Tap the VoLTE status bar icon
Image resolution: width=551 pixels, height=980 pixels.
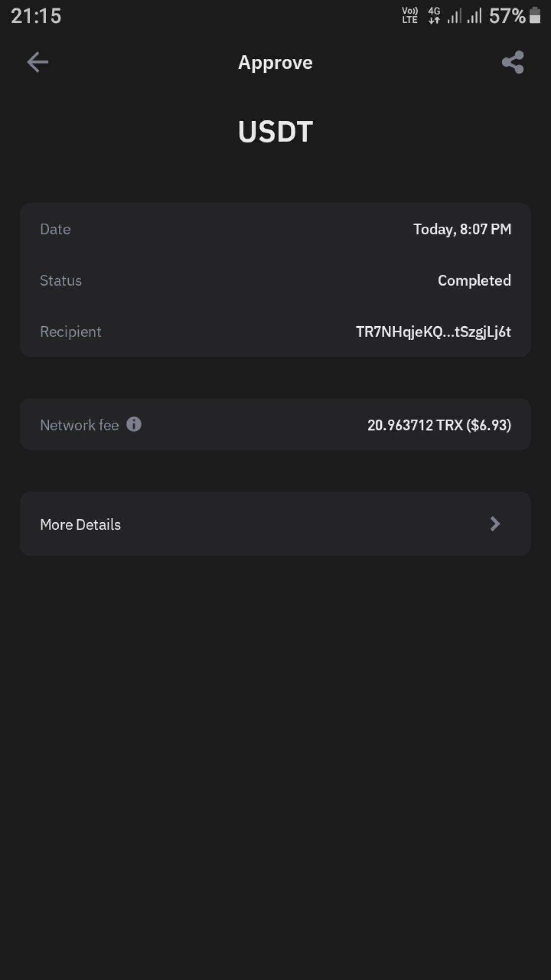[x=410, y=15]
